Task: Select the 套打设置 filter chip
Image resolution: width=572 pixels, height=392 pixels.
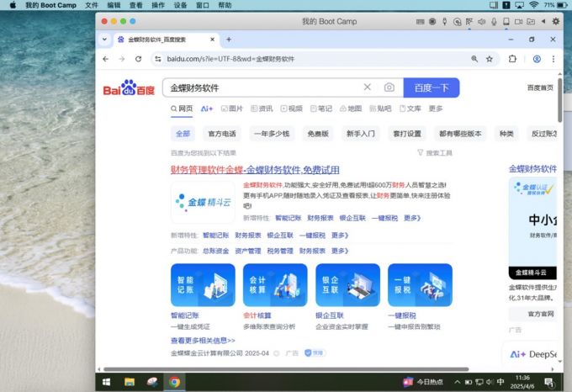Action: click(407, 134)
